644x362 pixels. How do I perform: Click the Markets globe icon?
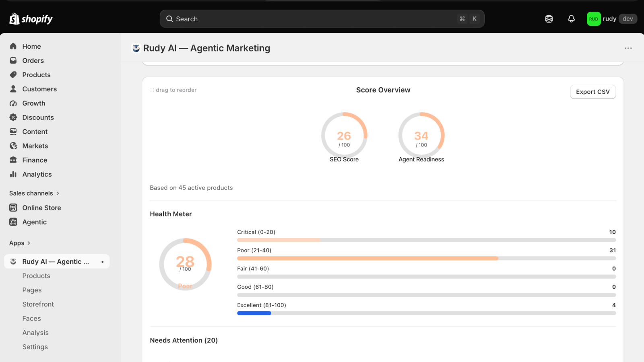click(13, 146)
